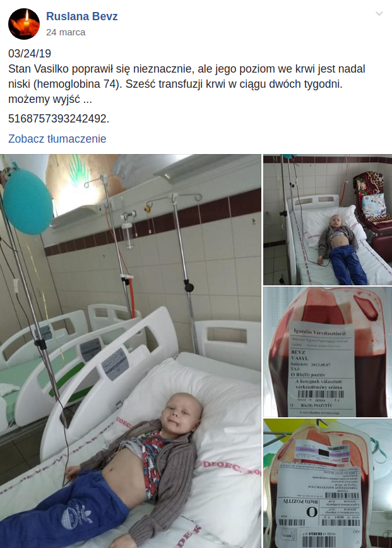This screenshot has height=548, width=392.
Task: Open the large hospital bed photo
Action: coord(130,351)
